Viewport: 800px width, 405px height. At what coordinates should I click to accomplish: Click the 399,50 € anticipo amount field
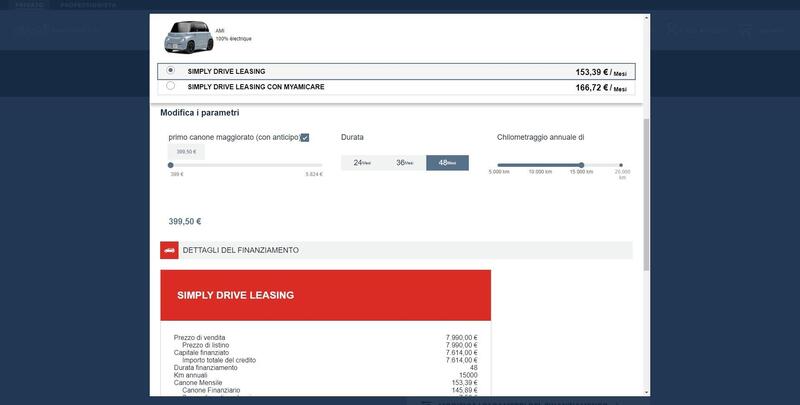click(x=186, y=152)
